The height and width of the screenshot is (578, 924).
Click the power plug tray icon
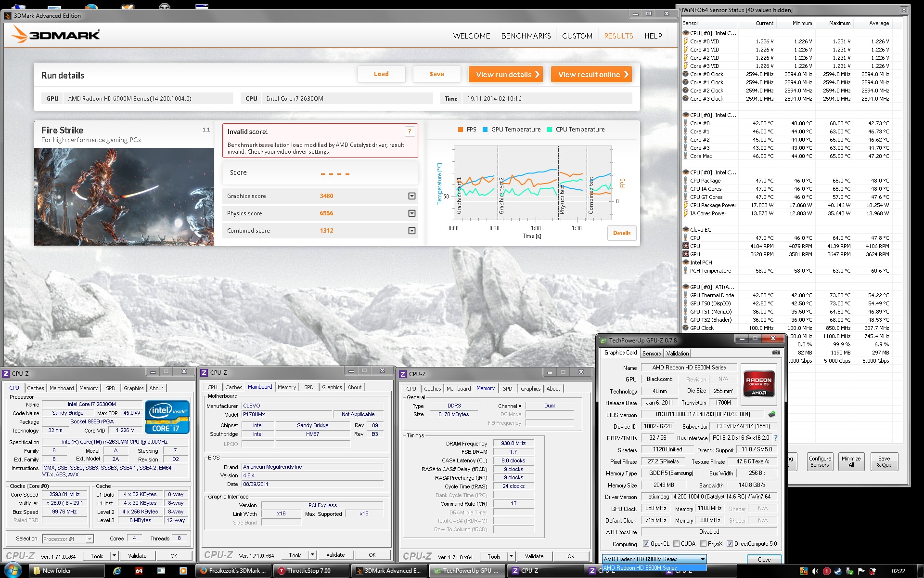[x=873, y=571]
